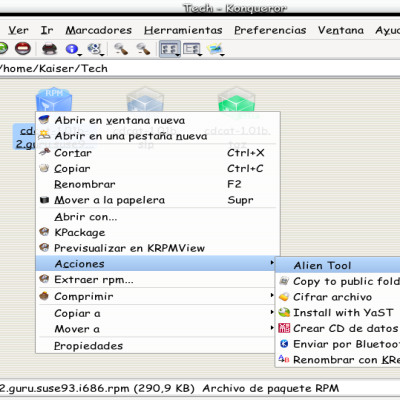Click the red stop loading icon
The width and height of the screenshot is (400, 400).
click(23, 49)
